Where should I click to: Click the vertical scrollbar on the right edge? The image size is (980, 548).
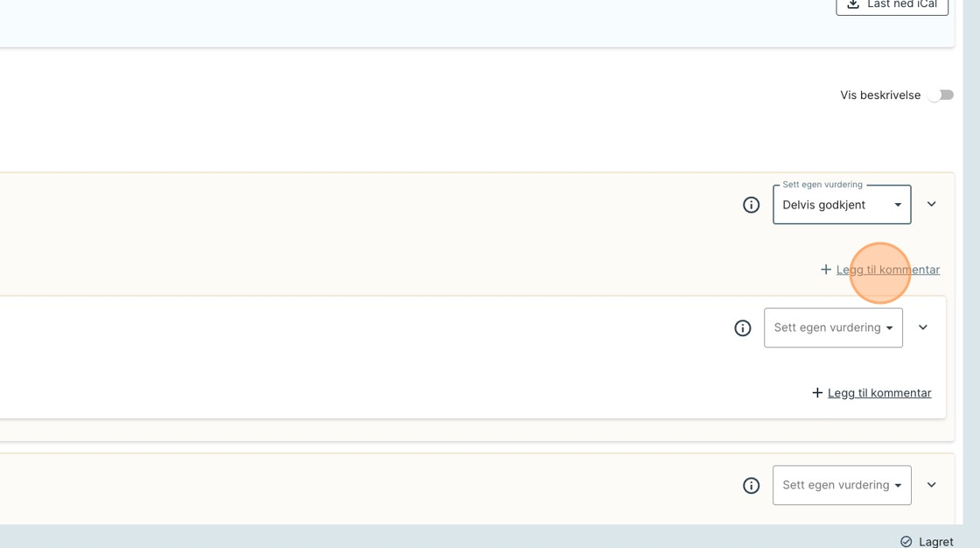click(x=971, y=263)
